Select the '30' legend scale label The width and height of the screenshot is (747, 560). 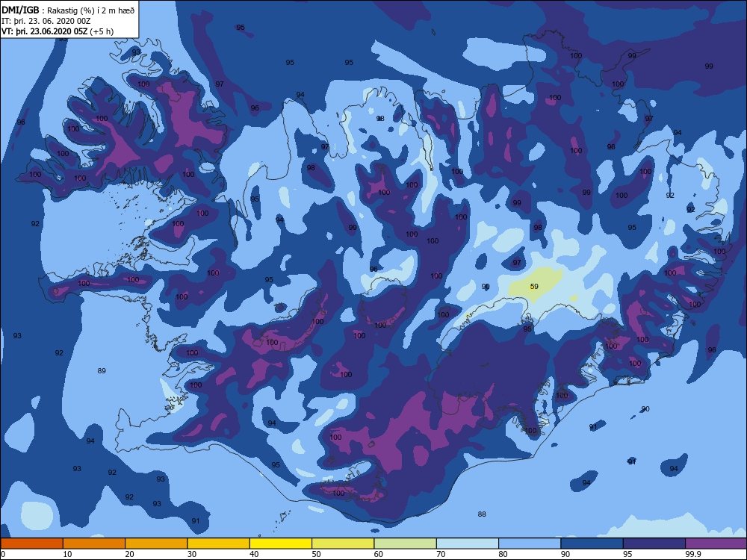192,554
